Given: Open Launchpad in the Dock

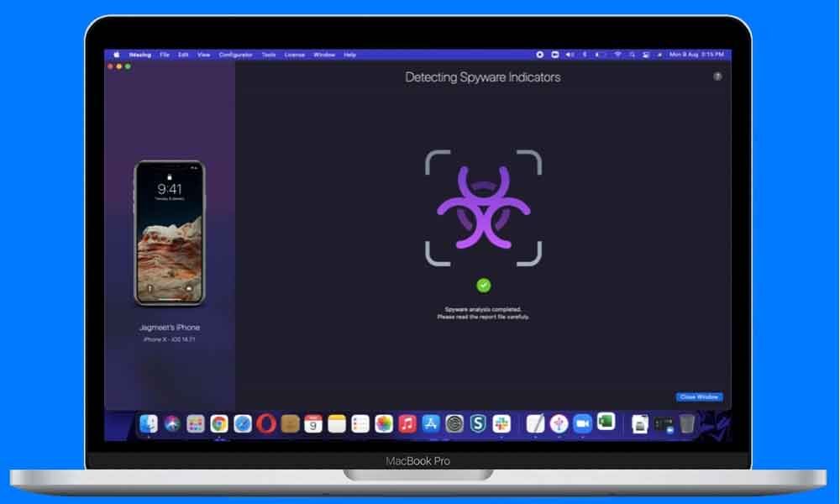Looking at the screenshot, I should [x=196, y=424].
